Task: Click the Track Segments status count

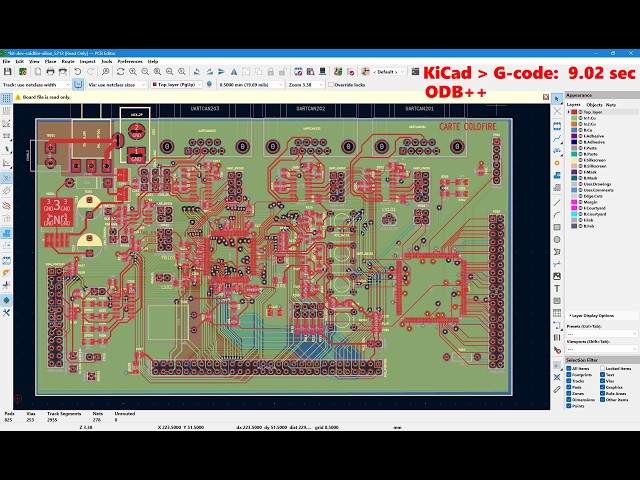Action: point(52,420)
